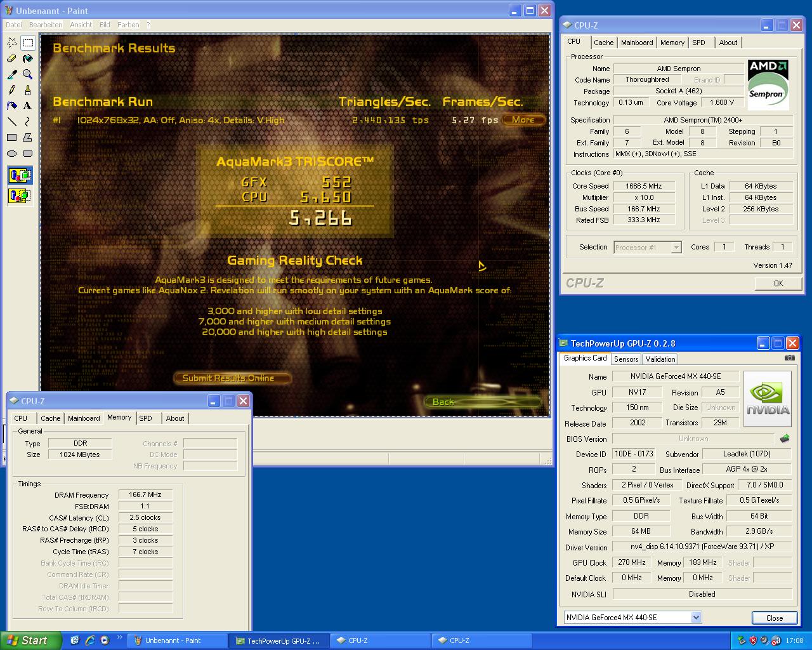Select the Graphics Card tab in GPU-Z
This screenshot has width=812, height=650.
click(x=585, y=358)
